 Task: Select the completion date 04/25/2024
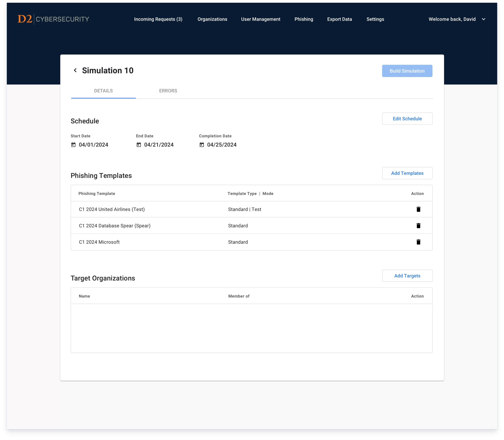(x=222, y=145)
